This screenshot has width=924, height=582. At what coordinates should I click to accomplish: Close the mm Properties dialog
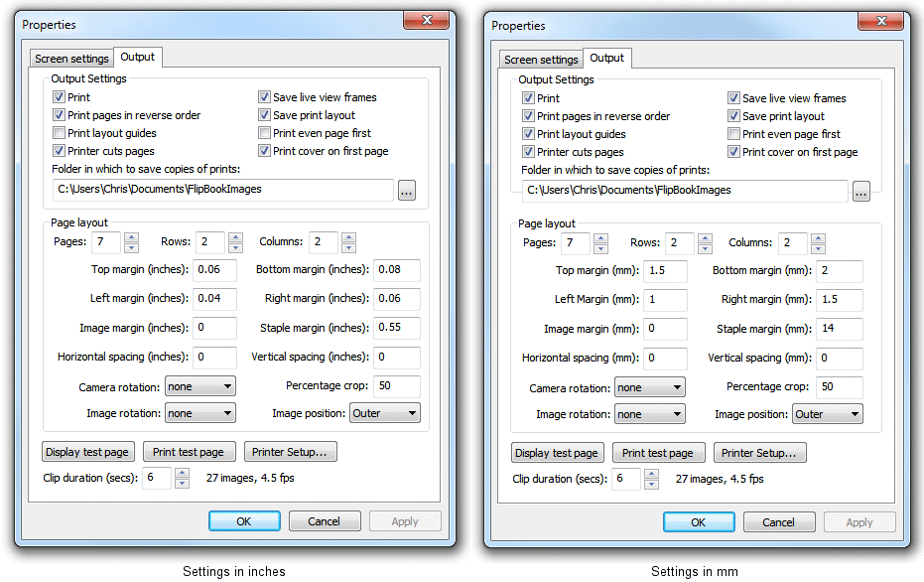click(881, 21)
